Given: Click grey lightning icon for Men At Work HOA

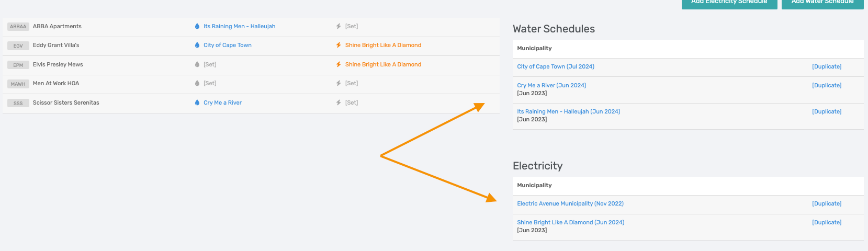Looking at the screenshot, I should [339, 83].
